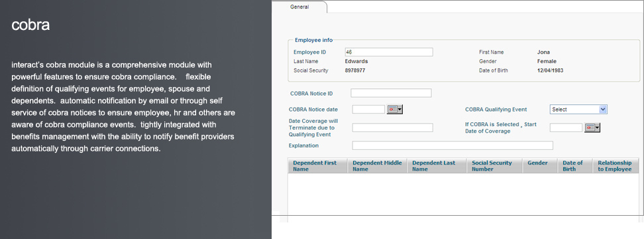
Task: Click the Date of Birth column header
Action: click(x=575, y=166)
